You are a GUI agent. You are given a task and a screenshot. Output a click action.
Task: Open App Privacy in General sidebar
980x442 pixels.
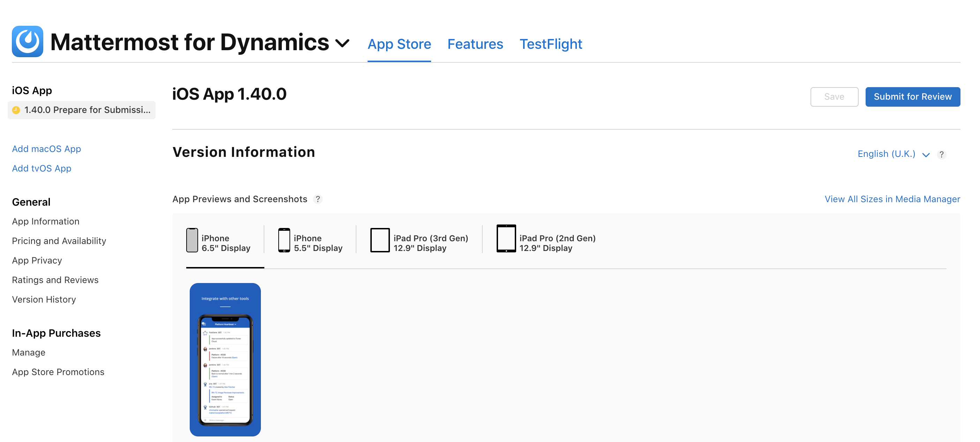pos(37,260)
